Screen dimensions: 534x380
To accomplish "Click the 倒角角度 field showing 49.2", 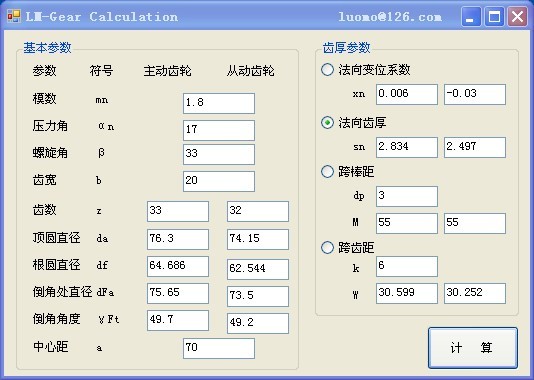I will pos(258,323).
